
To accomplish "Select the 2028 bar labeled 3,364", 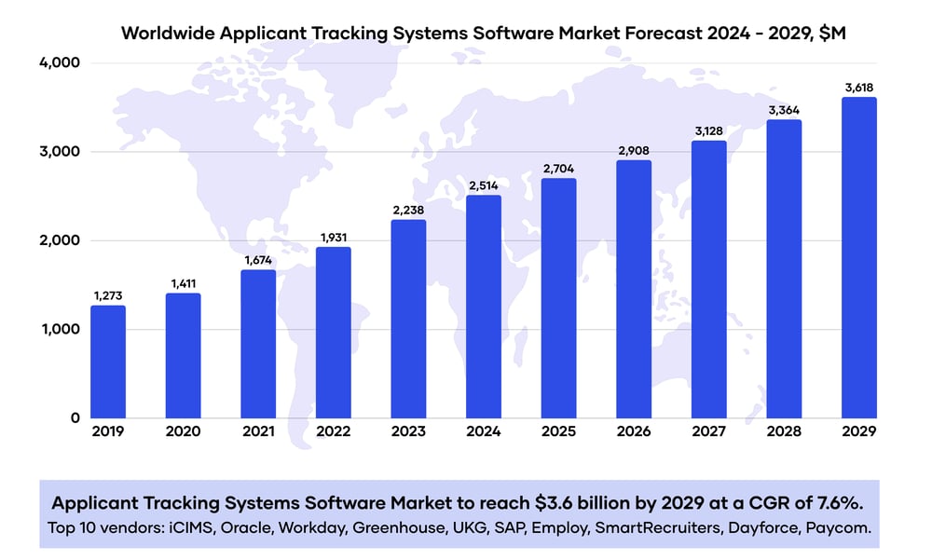I will (784, 268).
